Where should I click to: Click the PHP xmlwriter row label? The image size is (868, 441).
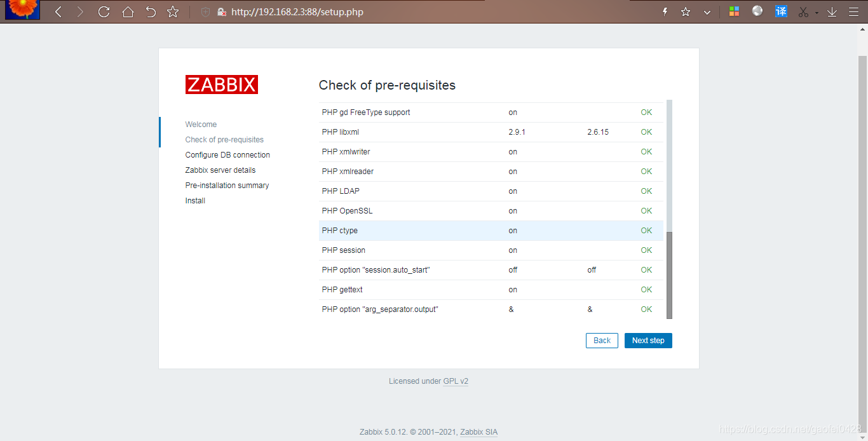[x=346, y=152]
